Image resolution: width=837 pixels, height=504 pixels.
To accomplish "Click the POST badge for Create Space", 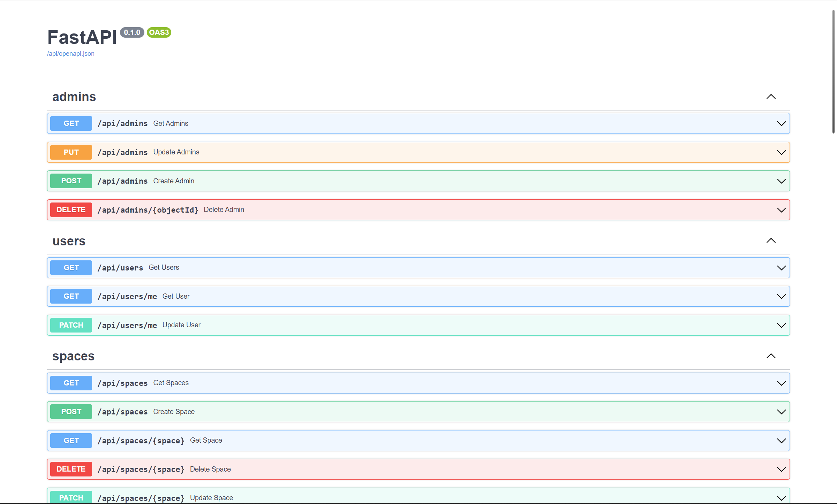I will click(x=71, y=412).
